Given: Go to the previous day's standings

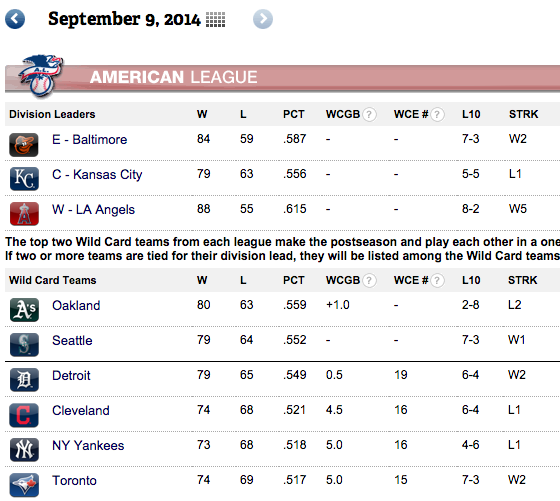Looking at the screenshot, I should [x=15, y=19].
